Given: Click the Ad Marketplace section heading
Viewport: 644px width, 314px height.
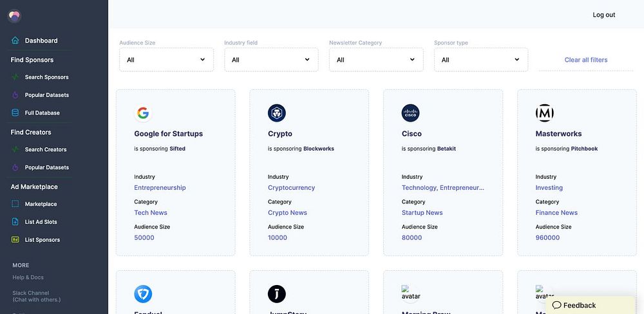Looking at the screenshot, I should [x=34, y=187].
